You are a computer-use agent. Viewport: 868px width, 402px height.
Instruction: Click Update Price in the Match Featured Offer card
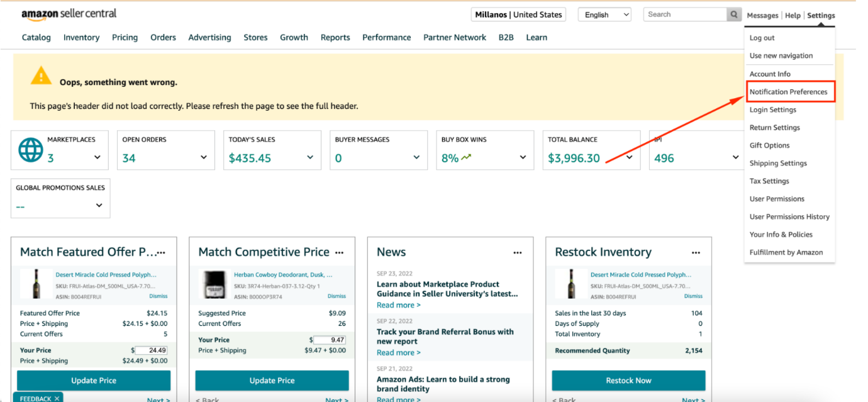pyautogui.click(x=94, y=381)
